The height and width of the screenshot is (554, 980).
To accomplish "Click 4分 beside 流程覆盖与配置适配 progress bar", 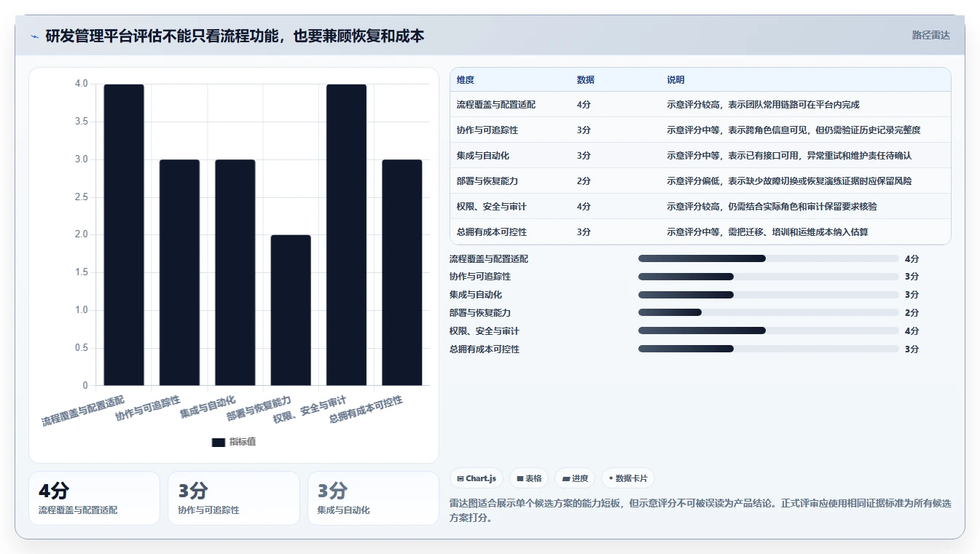I will point(912,259).
